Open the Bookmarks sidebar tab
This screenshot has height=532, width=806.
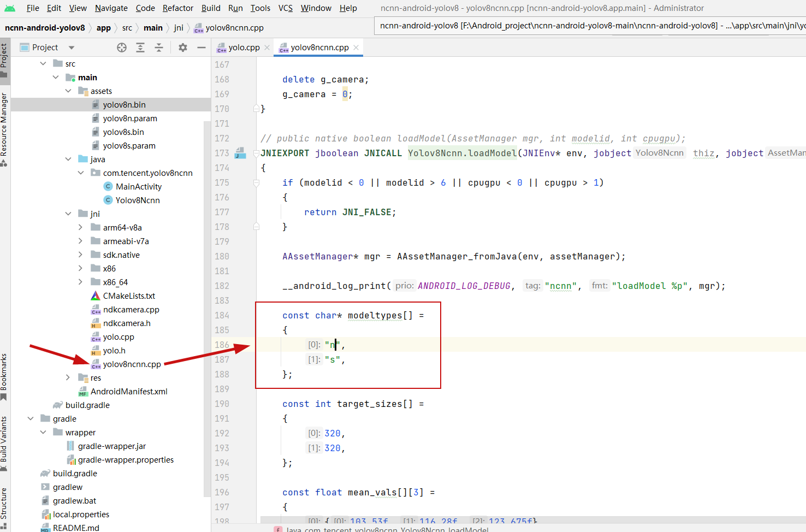(4, 376)
